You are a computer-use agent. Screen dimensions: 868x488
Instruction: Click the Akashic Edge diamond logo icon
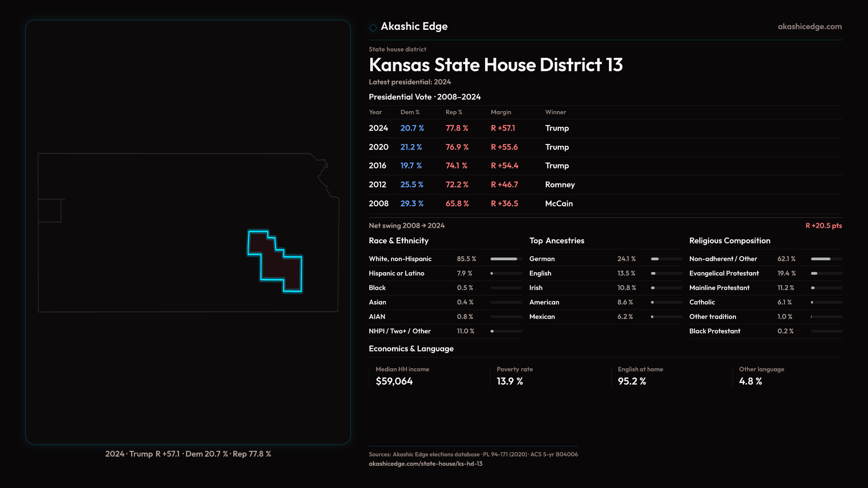(x=373, y=28)
